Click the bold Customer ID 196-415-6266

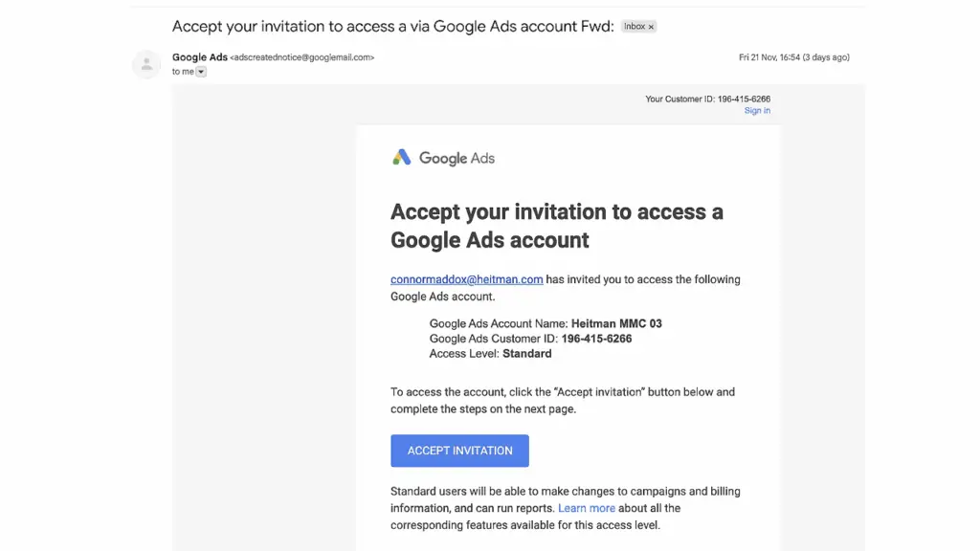tap(596, 339)
